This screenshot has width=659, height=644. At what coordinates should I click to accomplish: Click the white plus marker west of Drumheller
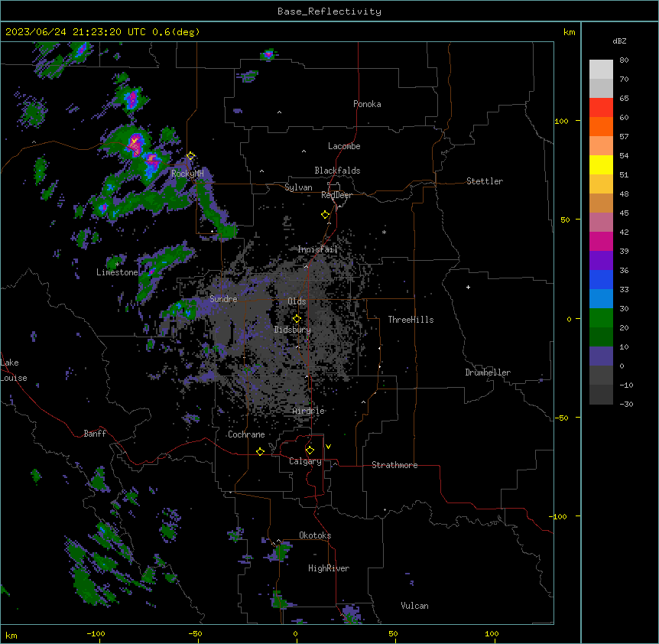click(468, 287)
